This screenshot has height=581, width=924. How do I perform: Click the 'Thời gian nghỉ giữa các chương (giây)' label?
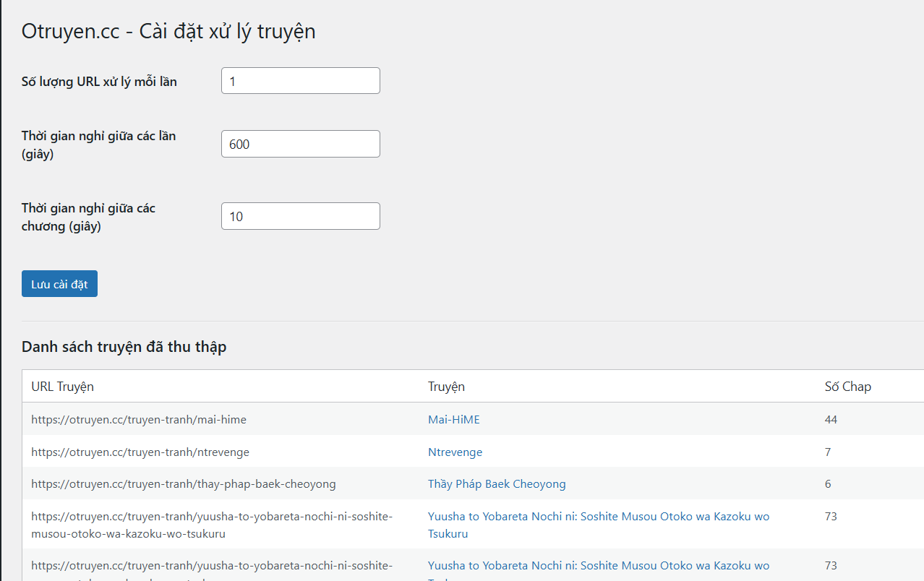(89, 217)
